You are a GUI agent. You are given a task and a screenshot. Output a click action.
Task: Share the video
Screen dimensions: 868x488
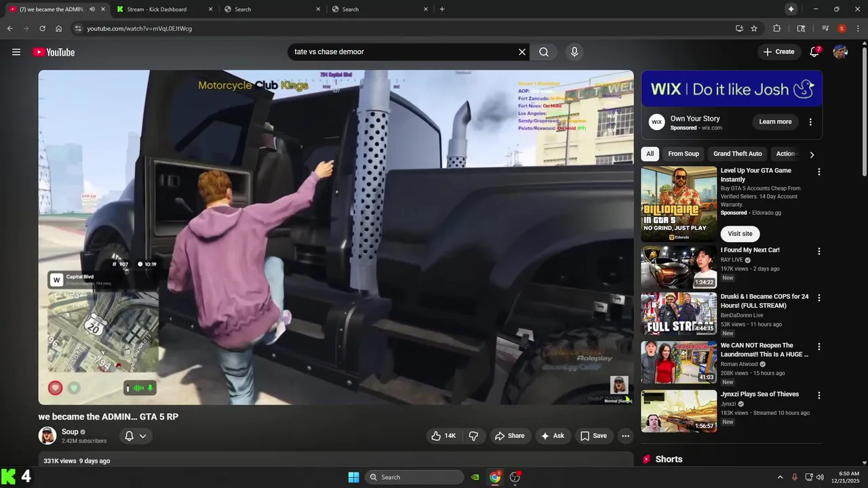pyautogui.click(x=510, y=436)
